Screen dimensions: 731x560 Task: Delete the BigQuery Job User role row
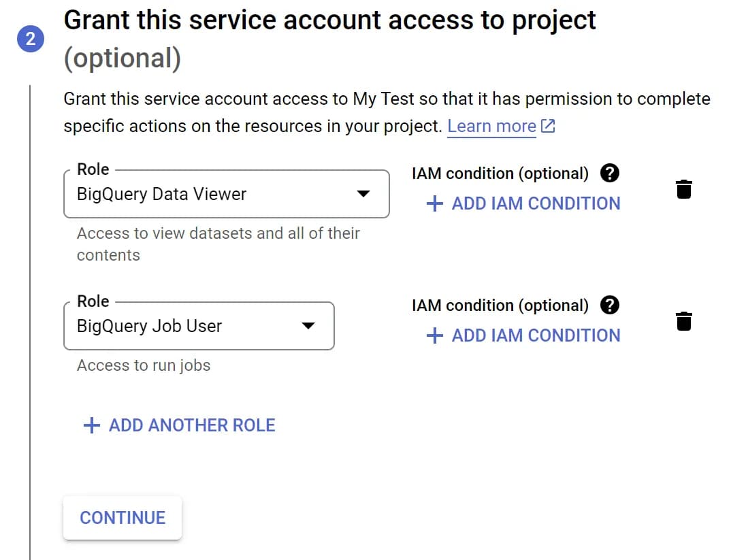pyautogui.click(x=684, y=321)
